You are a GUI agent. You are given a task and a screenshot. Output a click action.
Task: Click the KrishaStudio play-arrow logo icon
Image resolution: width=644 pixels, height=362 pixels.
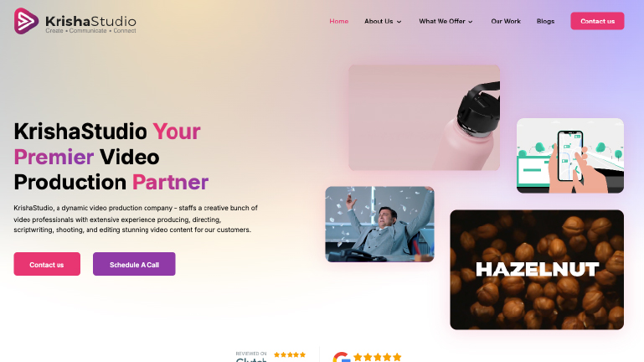point(26,21)
